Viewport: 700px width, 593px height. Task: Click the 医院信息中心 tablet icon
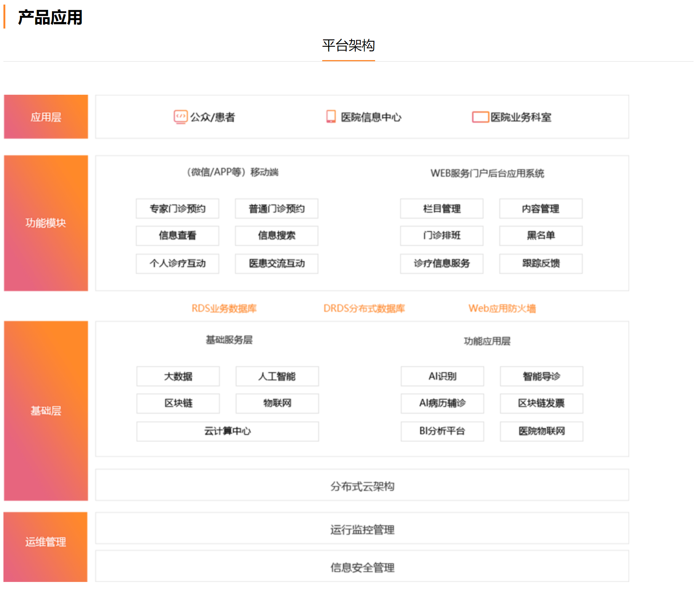tap(331, 116)
